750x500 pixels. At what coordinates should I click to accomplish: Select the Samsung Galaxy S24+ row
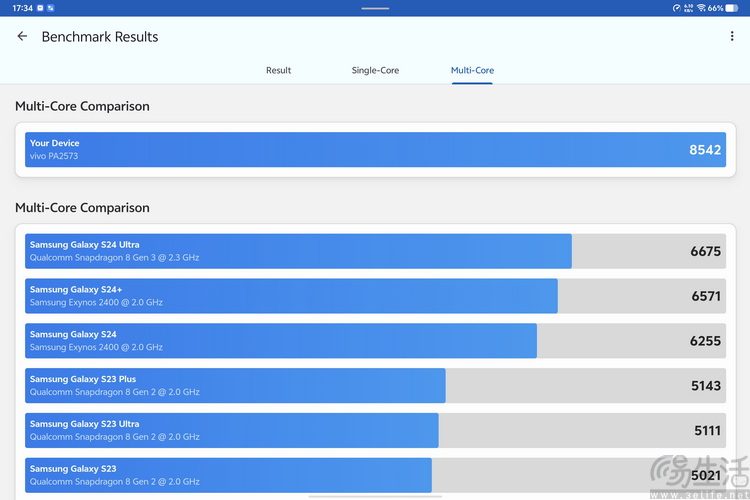(375, 296)
